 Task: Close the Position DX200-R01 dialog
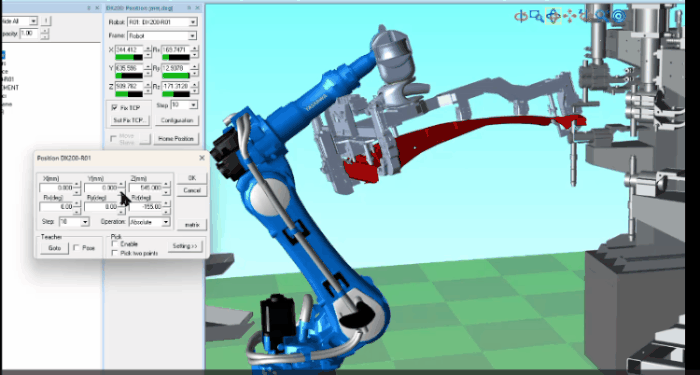pos(202,158)
